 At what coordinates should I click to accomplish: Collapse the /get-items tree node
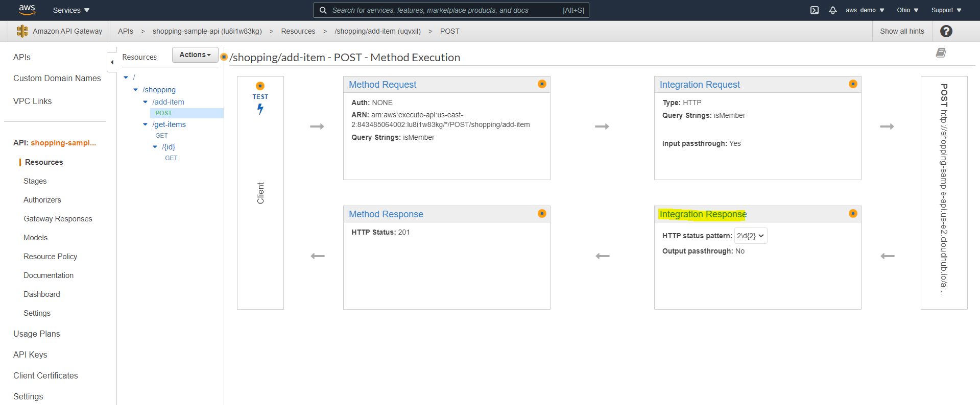(x=145, y=124)
